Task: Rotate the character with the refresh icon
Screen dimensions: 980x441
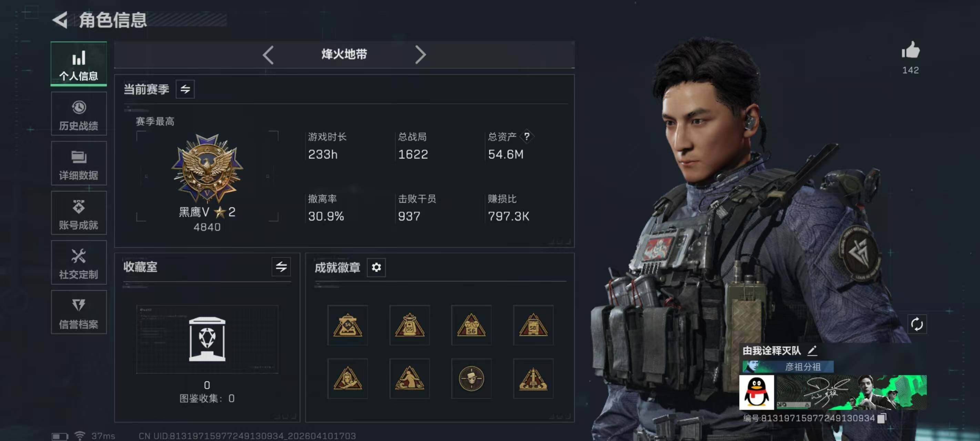Action: pos(917,324)
